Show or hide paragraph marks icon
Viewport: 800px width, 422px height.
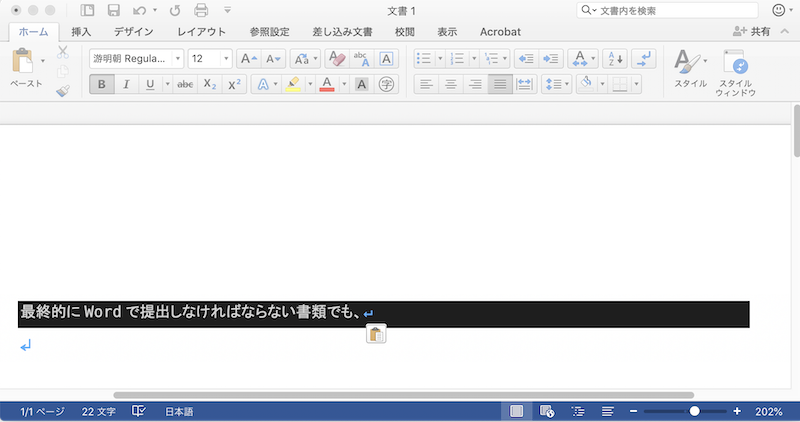click(643, 59)
